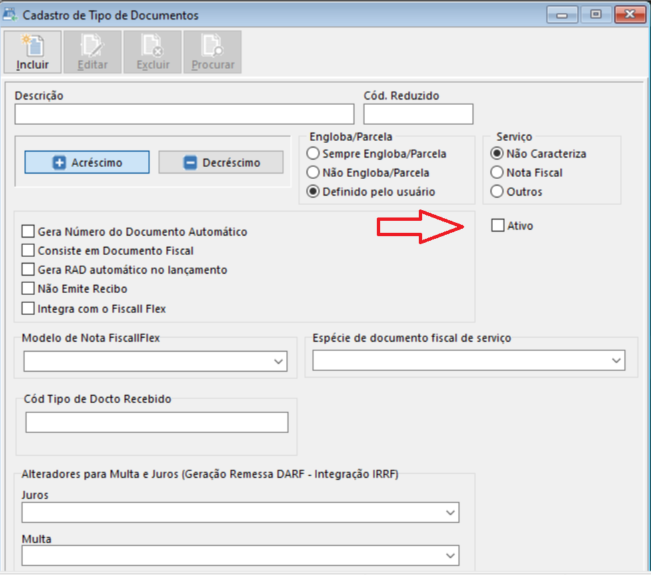Select the Acréscimo button

(x=87, y=162)
